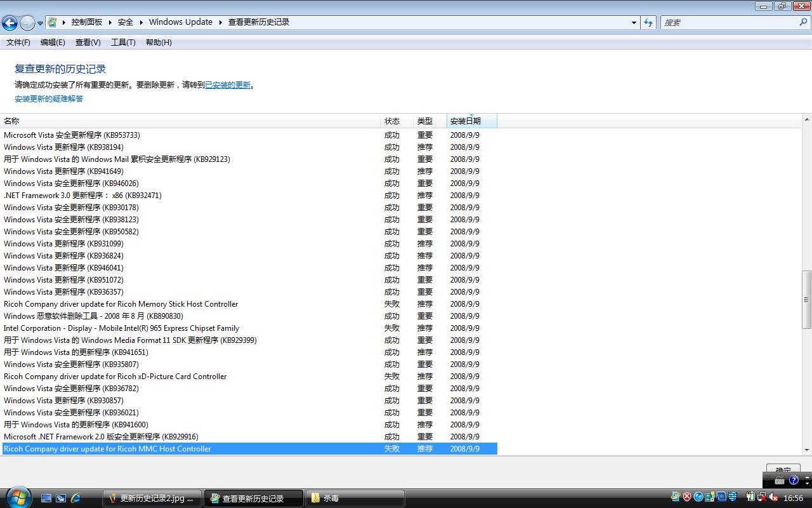
Task: Select Windows 恶意软件删除工具 (KB890830) row
Action: click(x=249, y=316)
